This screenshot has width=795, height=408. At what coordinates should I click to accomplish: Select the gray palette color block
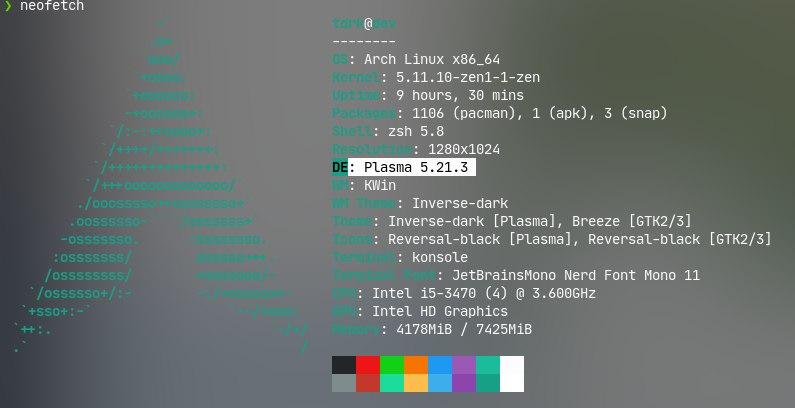(x=344, y=383)
